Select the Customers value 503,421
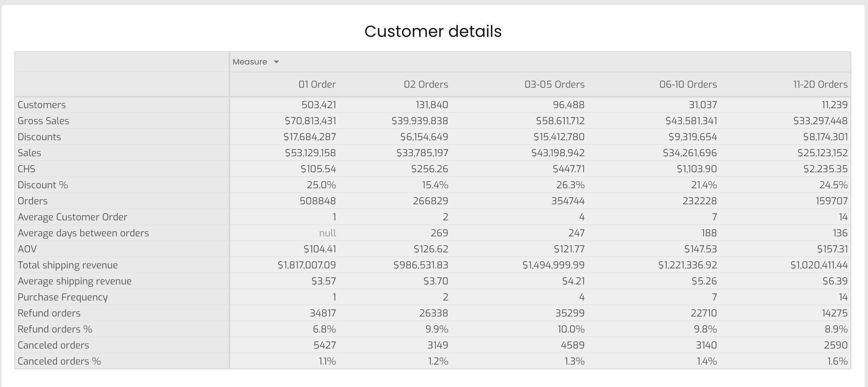The image size is (868, 387). [x=318, y=105]
